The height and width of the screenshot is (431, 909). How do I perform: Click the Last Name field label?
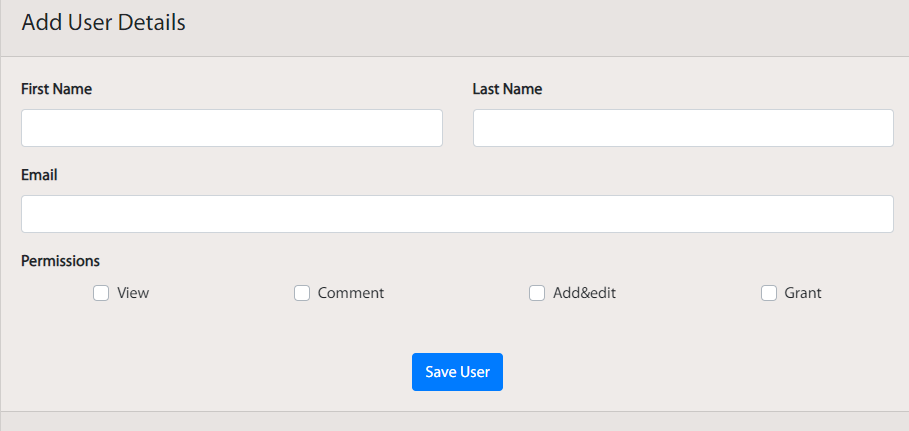pyautogui.click(x=507, y=89)
